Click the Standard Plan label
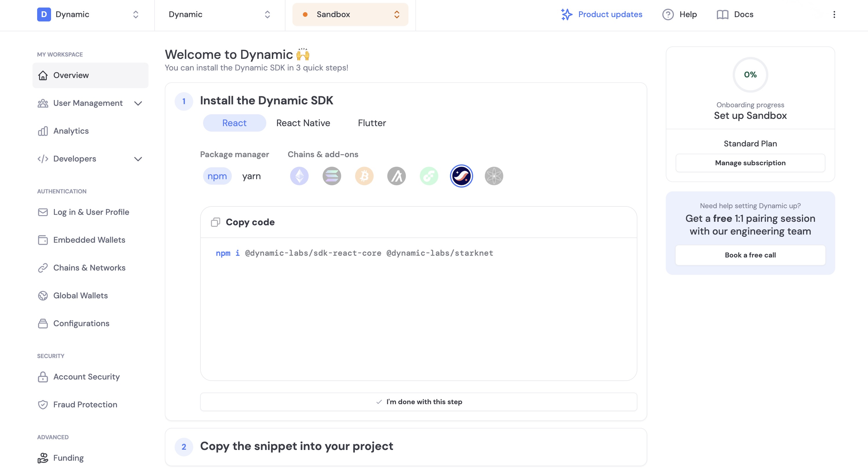The width and height of the screenshot is (868, 472). coord(750,144)
